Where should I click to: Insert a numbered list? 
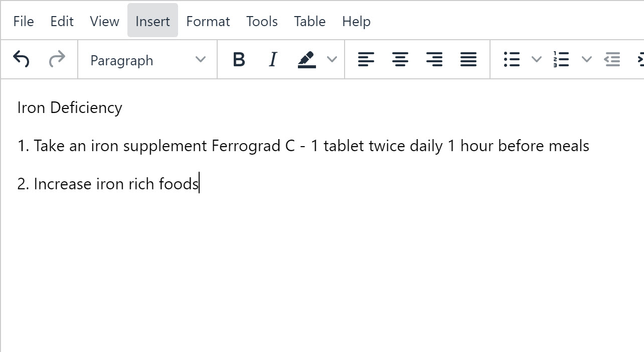(x=562, y=60)
